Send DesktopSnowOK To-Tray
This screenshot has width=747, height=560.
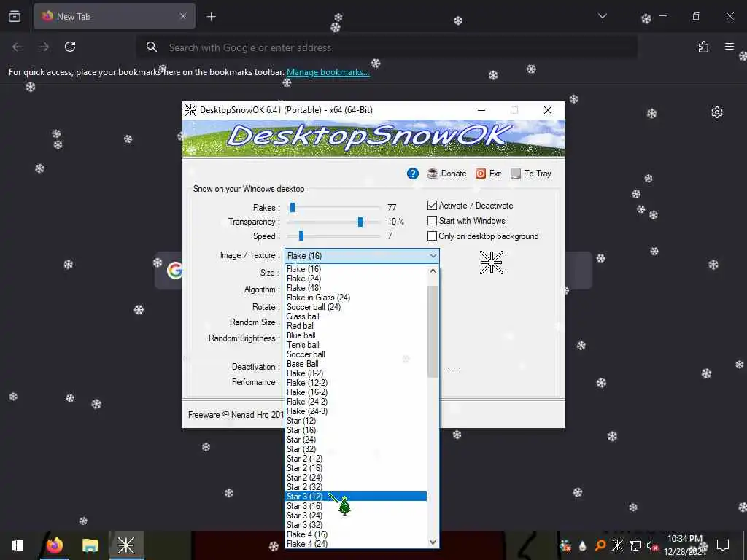coord(531,174)
